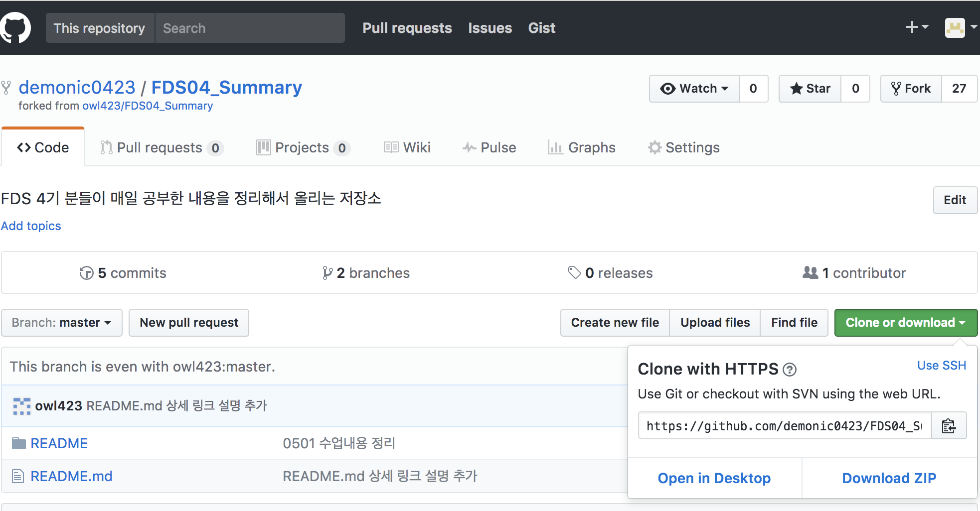
Task: Open Gist in the top navigation bar
Action: pos(542,28)
